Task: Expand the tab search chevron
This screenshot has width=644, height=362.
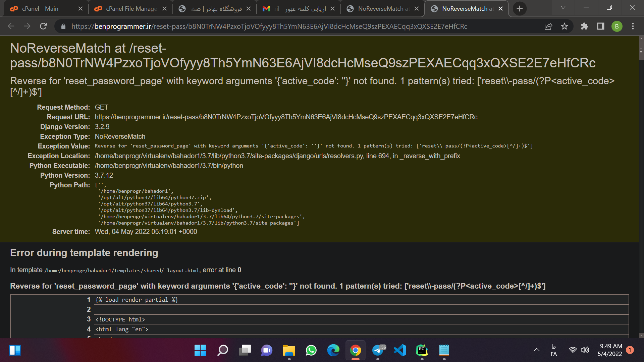Action: (563, 7)
